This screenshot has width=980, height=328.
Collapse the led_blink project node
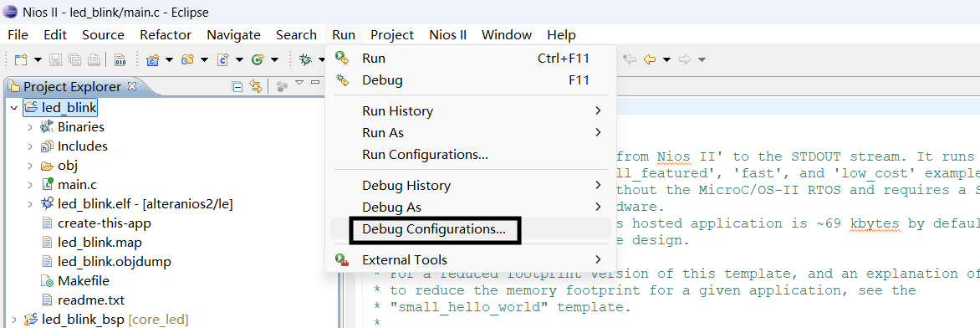(13, 108)
